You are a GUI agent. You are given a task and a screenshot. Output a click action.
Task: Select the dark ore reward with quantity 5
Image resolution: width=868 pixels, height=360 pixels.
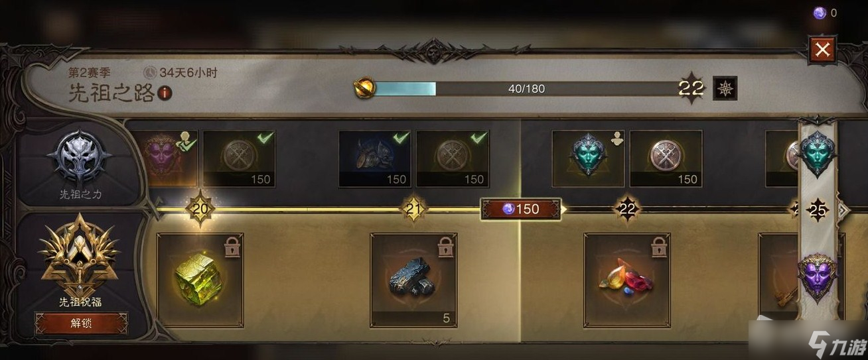[413, 280]
